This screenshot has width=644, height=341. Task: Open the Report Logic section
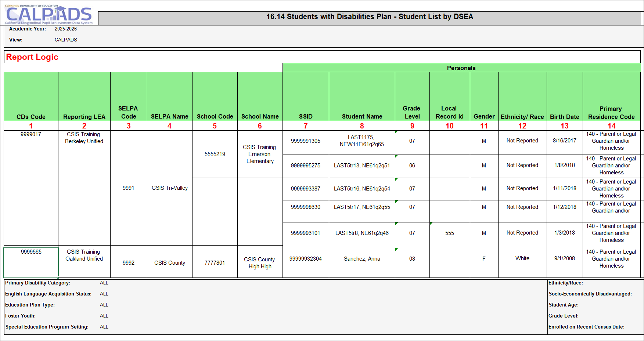pyautogui.click(x=32, y=57)
